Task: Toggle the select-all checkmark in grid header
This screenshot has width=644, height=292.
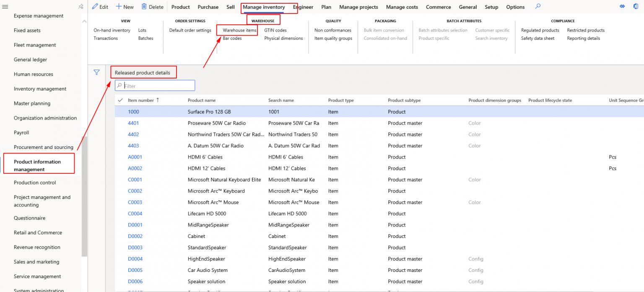Action: point(120,100)
